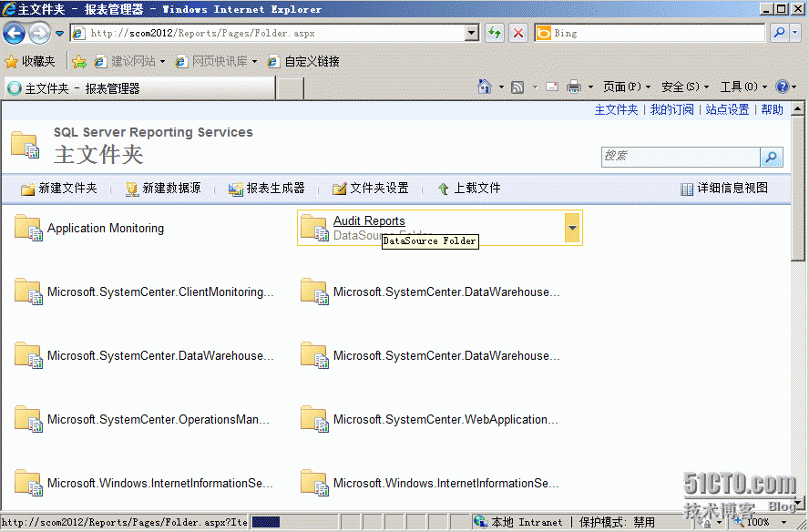Screen dimensions: 809x532
Task: Refresh the page with the green arrows icon
Action: (x=495, y=33)
